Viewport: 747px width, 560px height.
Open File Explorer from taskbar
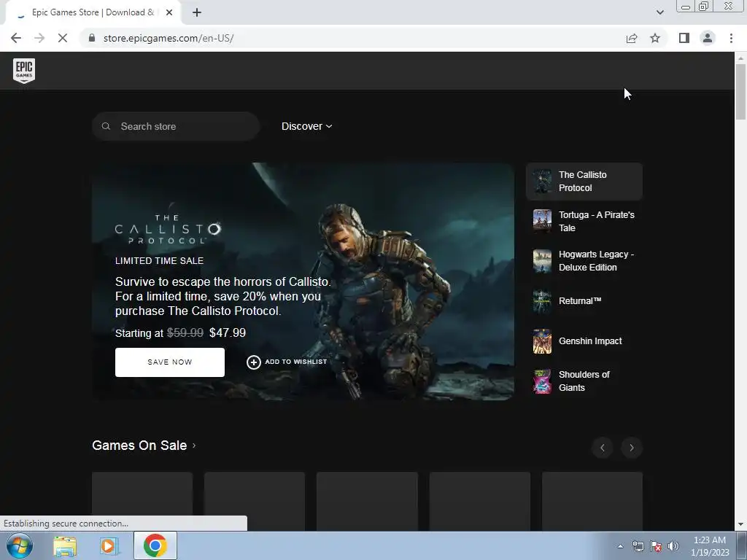tap(65, 545)
